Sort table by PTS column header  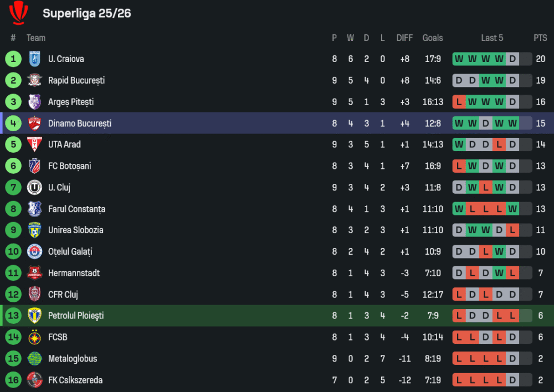[540, 38]
